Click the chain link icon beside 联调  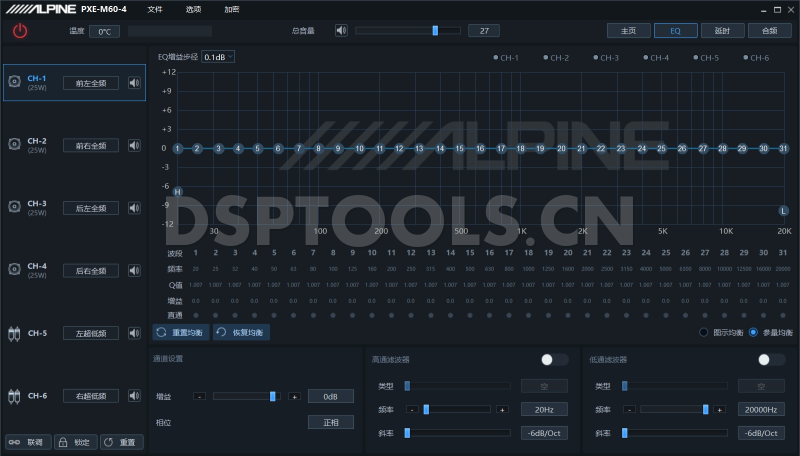click(14, 442)
